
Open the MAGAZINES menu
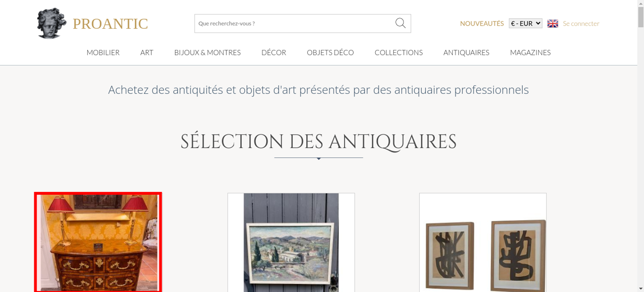tap(530, 52)
